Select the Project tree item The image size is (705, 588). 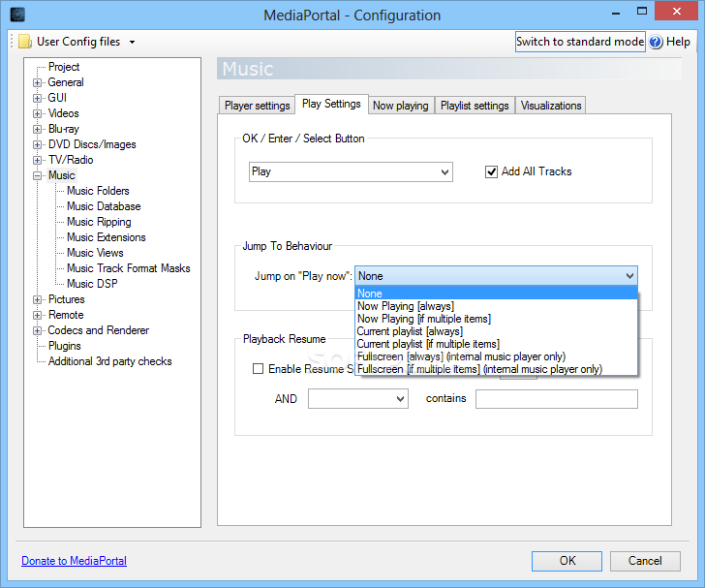(64, 67)
